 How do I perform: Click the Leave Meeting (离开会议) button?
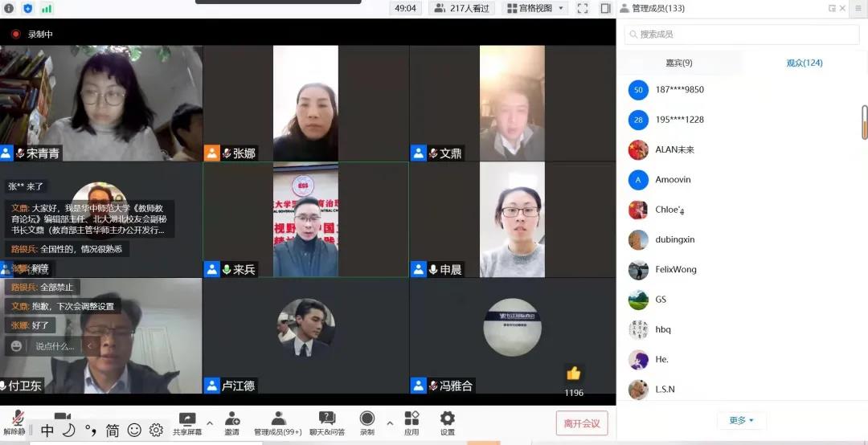pos(581,423)
